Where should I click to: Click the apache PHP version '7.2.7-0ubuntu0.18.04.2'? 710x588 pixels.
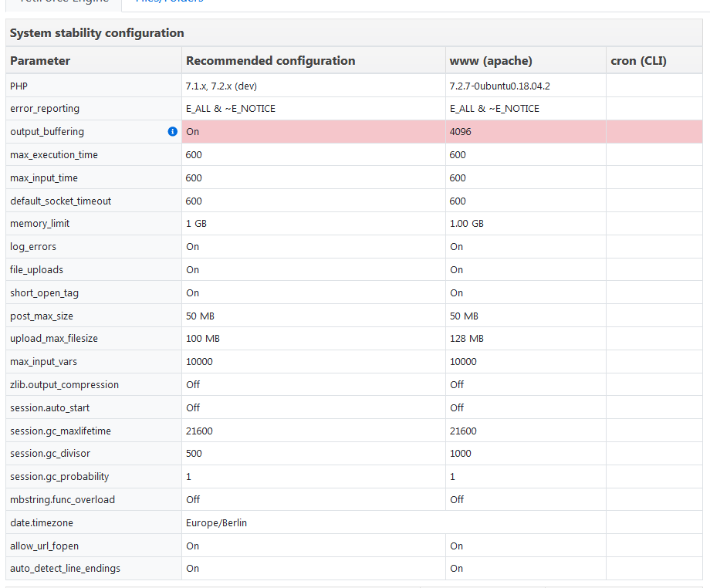[500, 86]
